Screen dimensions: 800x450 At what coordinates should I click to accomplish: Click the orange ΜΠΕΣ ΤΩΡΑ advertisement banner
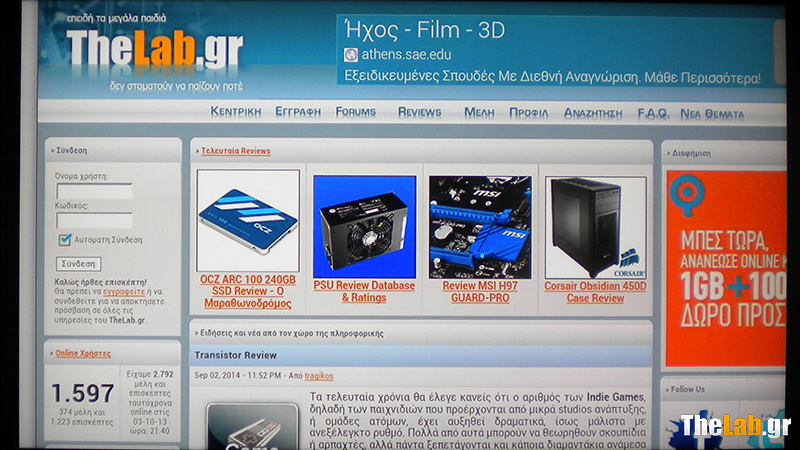click(x=727, y=269)
